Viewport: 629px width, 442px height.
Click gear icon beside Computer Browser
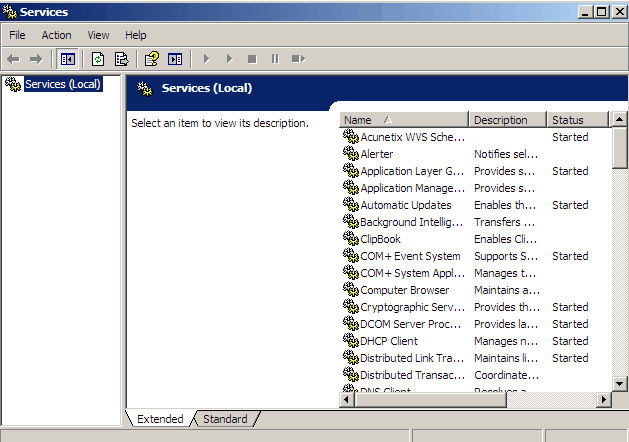click(351, 289)
